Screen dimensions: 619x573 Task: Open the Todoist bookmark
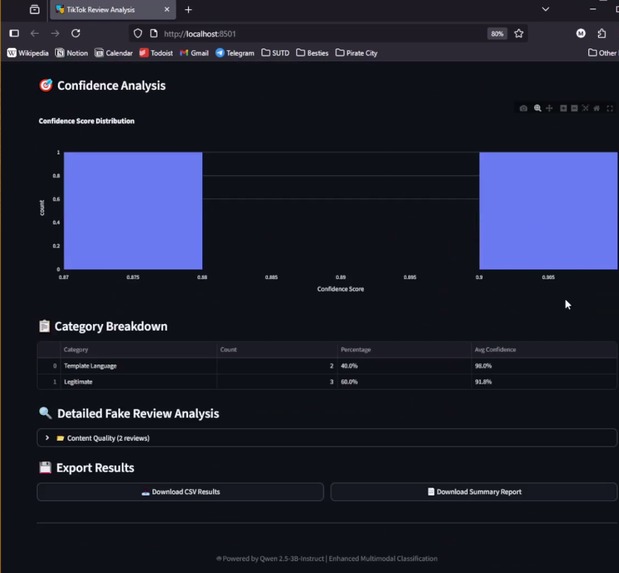tap(156, 53)
